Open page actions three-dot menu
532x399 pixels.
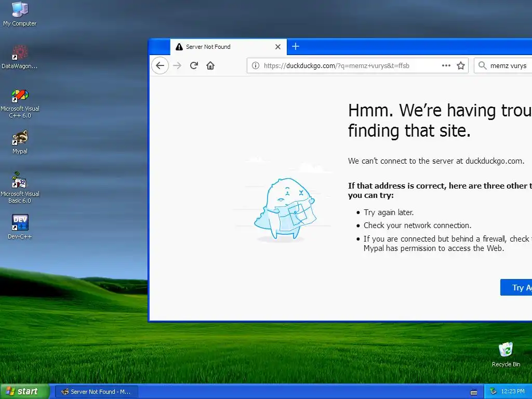click(x=446, y=65)
